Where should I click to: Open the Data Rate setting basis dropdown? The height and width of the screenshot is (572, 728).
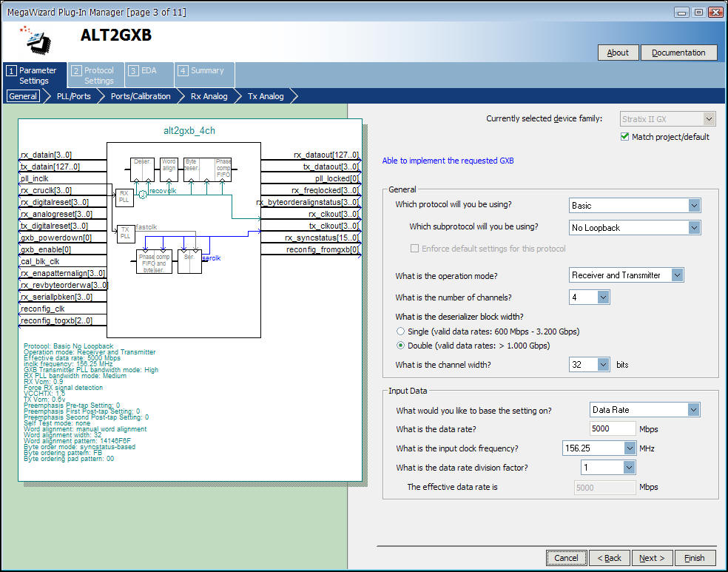pos(644,409)
